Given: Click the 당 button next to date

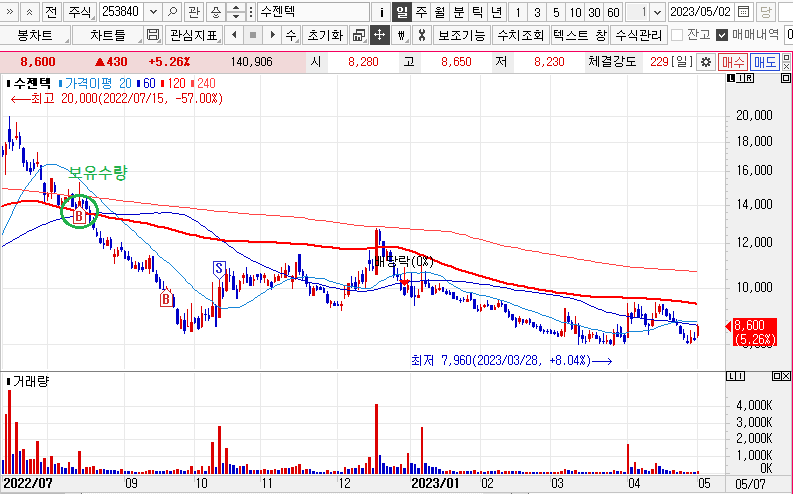Looking at the screenshot, I should point(766,12).
